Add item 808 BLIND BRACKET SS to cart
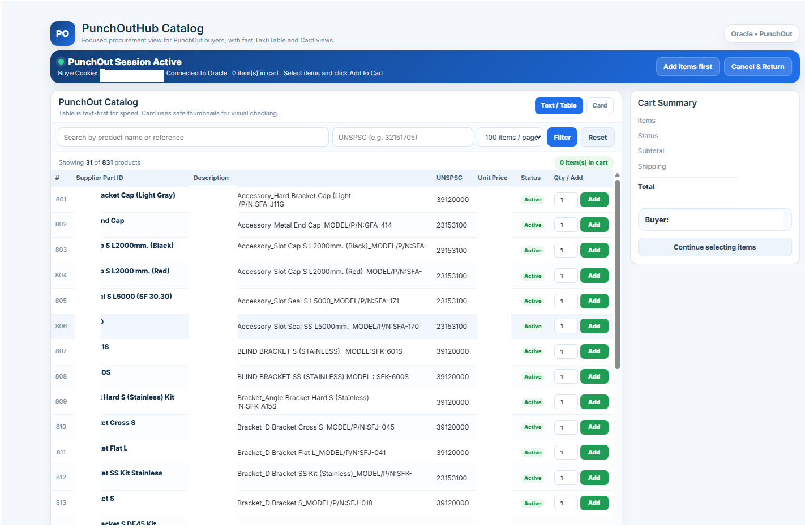 (x=594, y=376)
